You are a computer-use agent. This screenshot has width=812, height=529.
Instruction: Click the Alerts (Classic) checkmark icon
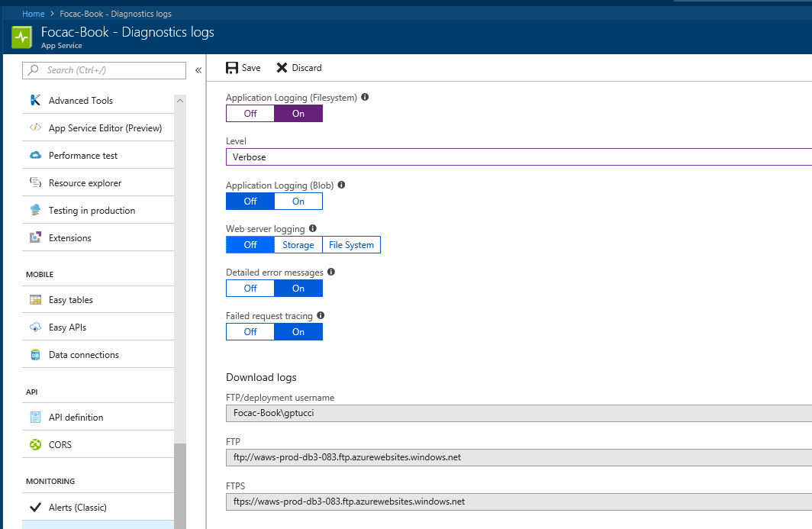coord(35,507)
